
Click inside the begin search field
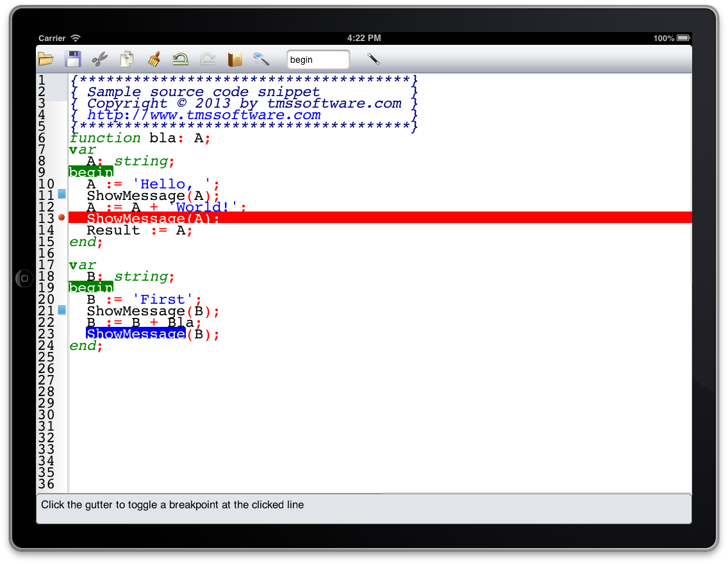(x=318, y=59)
